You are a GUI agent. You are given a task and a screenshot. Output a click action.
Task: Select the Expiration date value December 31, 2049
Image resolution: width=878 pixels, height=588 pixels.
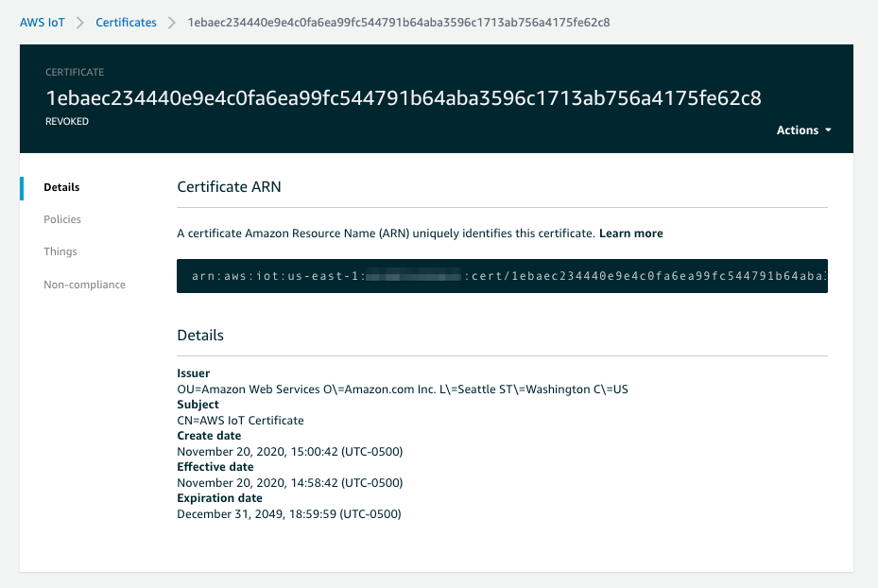[288, 513]
